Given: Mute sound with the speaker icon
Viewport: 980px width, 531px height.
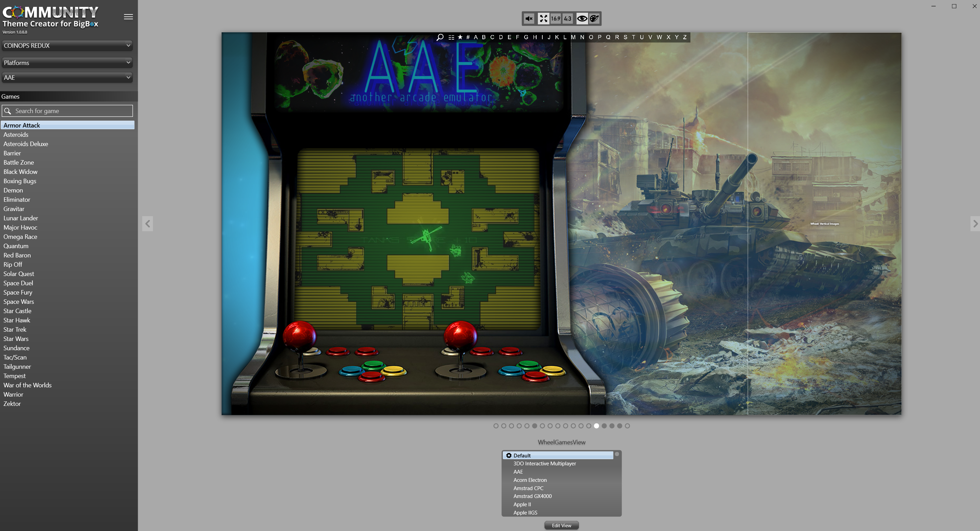Looking at the screenshot, I should tap(529, 18).
